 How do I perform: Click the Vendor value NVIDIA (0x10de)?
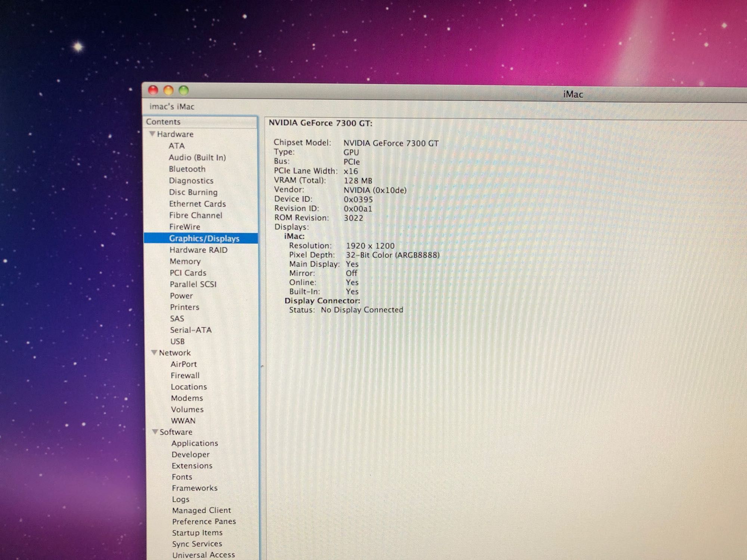[x=375, y=190]
